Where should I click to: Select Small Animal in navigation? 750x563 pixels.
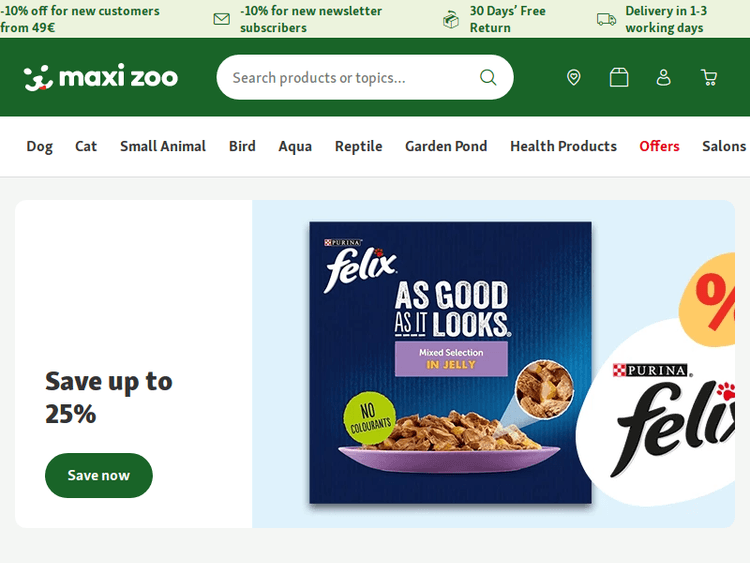point(163,146)
